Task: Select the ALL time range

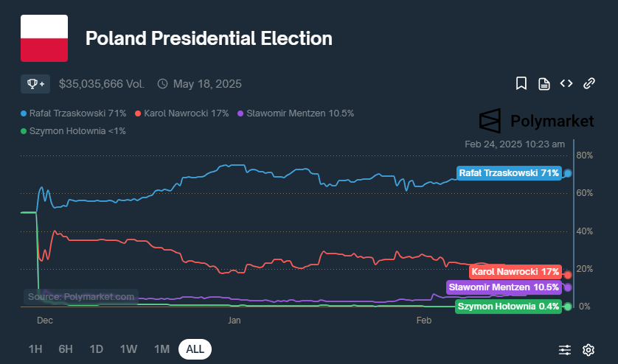Action: pyautogui.click(x=195, y=349)
